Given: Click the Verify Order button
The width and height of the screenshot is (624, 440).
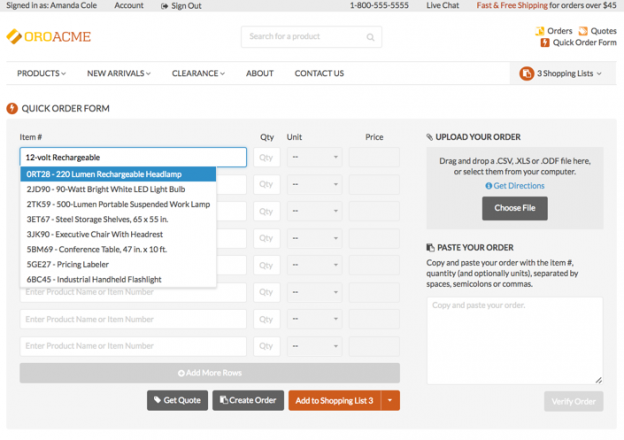Looking at the screenshot, I should 573,401.
